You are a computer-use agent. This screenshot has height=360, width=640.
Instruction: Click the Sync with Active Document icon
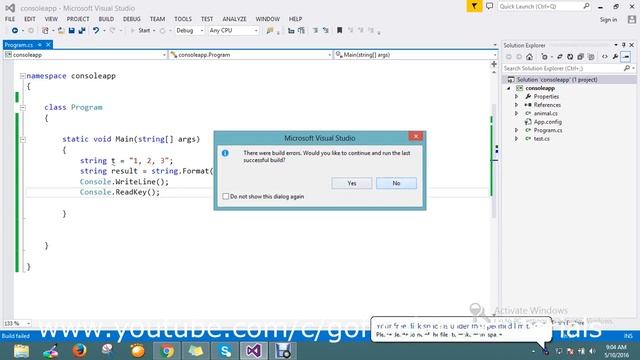coord(560,57)
